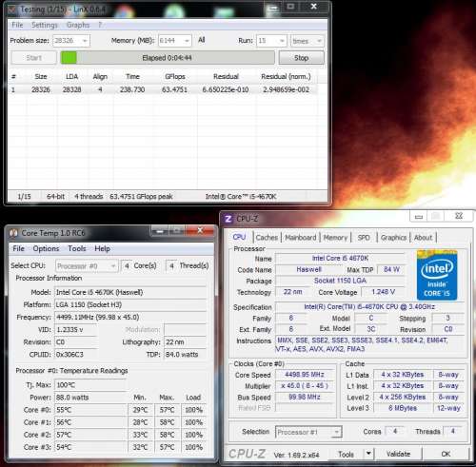Open the Graphs menu in LinX

78,25
